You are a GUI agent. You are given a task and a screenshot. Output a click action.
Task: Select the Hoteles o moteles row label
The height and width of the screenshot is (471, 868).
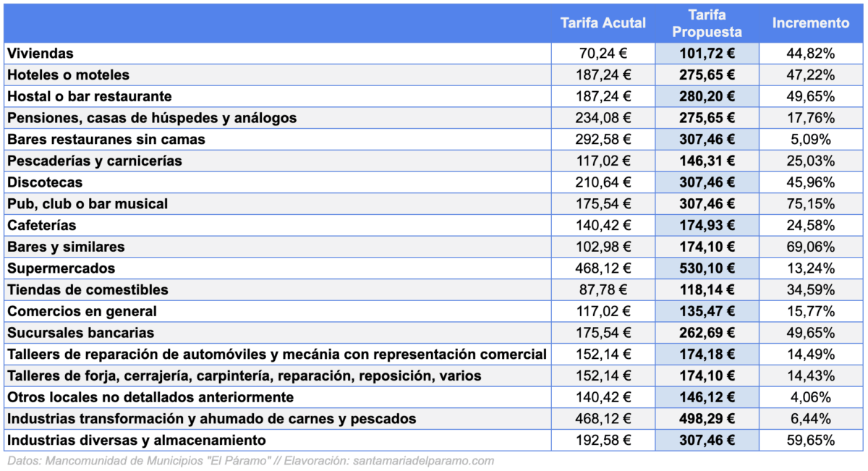pos(69,75)
